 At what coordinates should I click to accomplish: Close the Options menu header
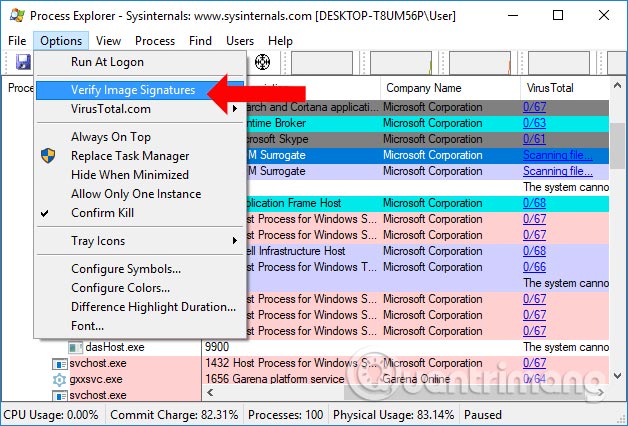tap(61, 41)
